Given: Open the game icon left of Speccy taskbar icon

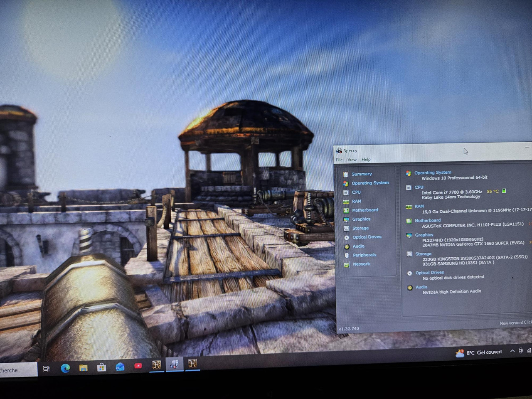Looking at the screenshot, I should 156,365.
